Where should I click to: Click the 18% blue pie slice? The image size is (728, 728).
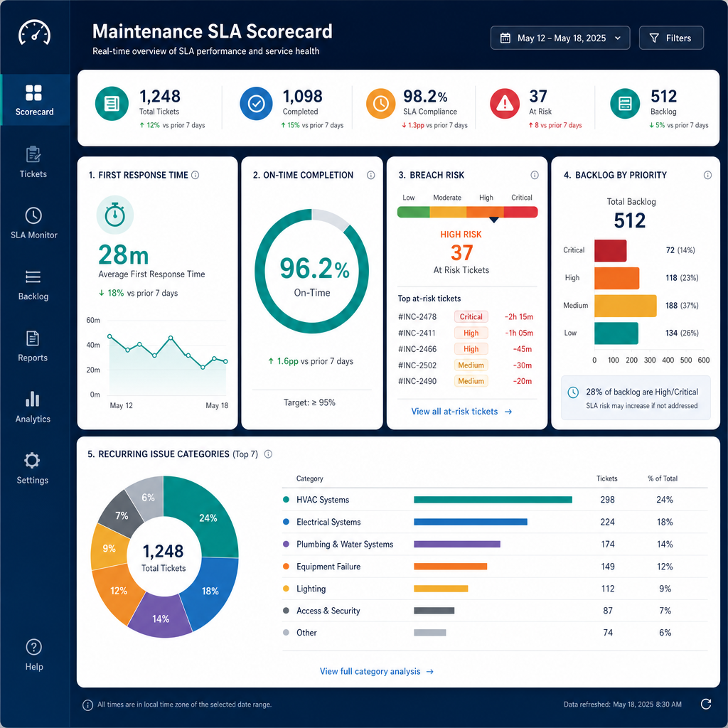[x=211, y=591]
